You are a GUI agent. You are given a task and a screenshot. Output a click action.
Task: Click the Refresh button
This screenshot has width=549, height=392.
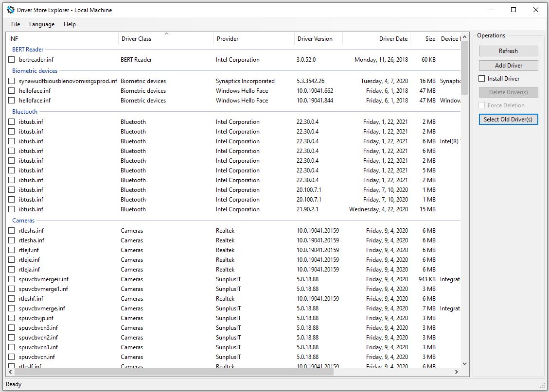pos(508,51)
